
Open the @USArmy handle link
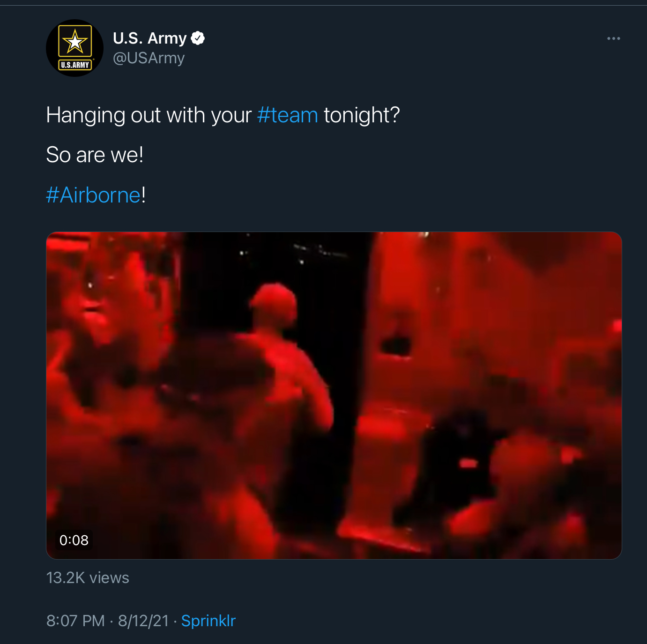point(149,58)
